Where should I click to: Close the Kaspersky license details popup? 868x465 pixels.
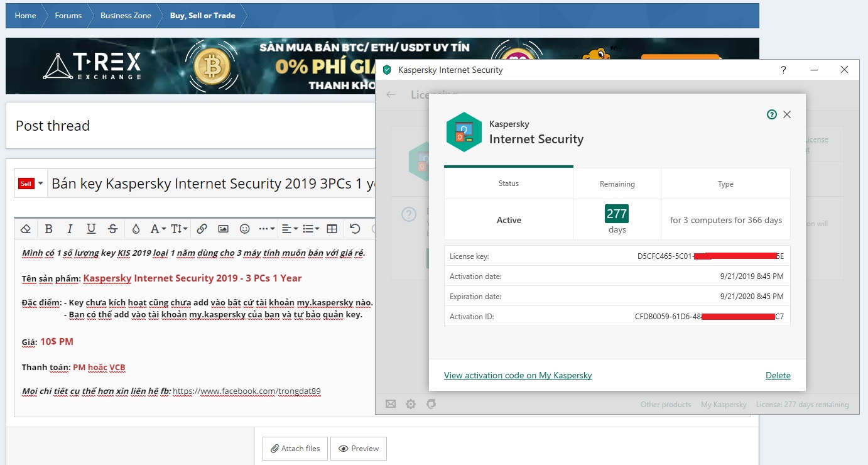click(787, 114)
